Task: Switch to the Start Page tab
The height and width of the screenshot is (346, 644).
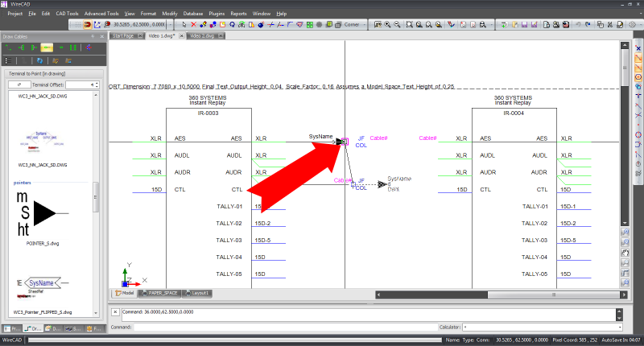Action: (x=123, y=36)
